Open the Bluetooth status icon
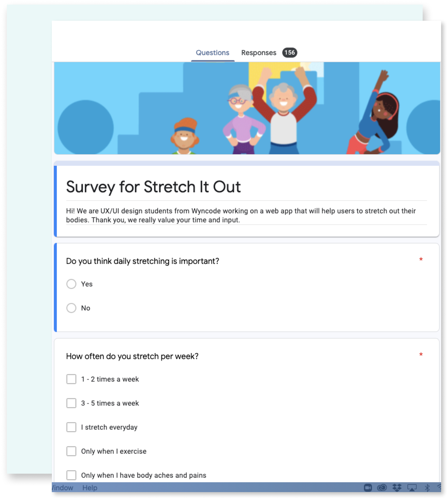 coord(427,487)
